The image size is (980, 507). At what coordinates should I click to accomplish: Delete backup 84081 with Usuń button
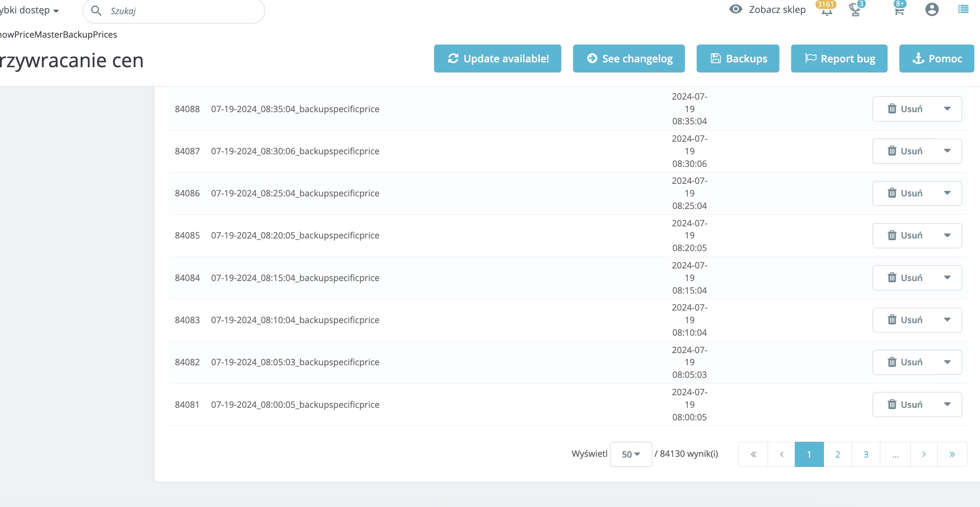click(905, 405)
